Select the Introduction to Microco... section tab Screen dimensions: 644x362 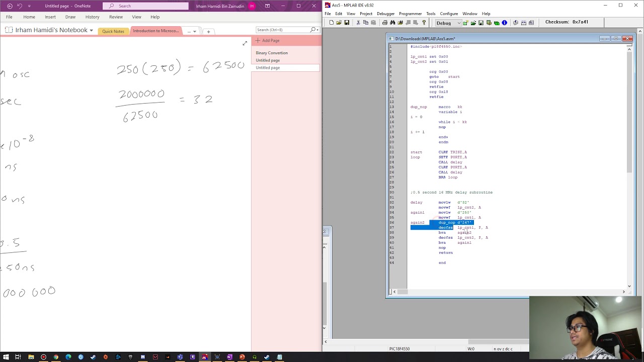(155, 31)
